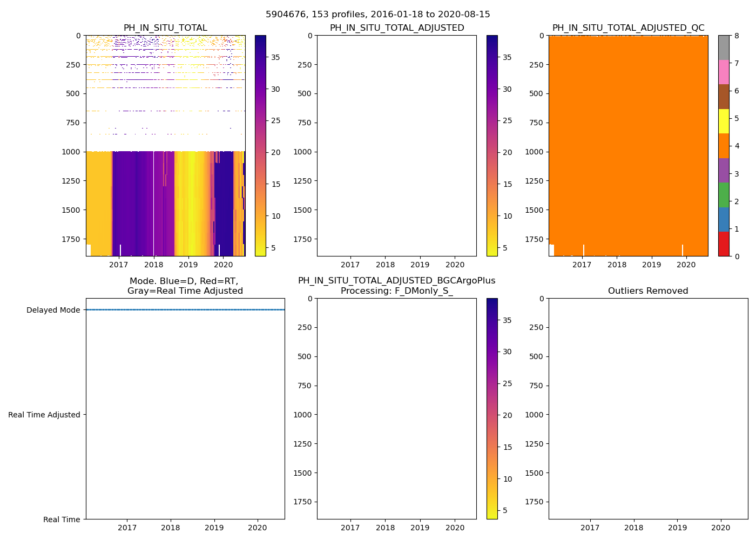The image size is (756, 540).
Task: Select the green swatch in QC colorbar
Action: point(724,195)
